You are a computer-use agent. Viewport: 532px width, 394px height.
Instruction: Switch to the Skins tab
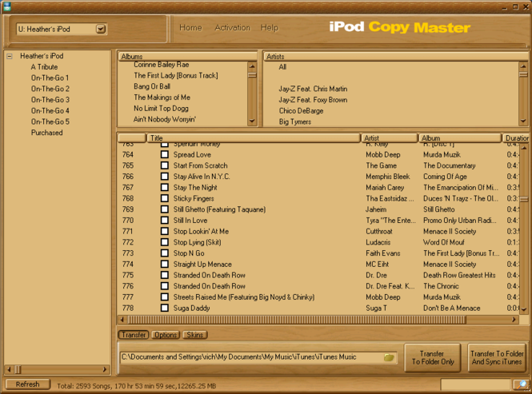(x=194, y=335)
